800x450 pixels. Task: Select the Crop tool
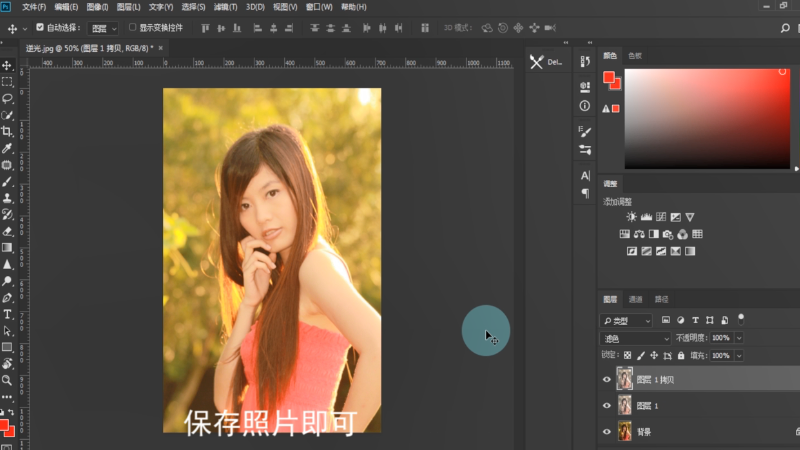click(x=7, y=132)
